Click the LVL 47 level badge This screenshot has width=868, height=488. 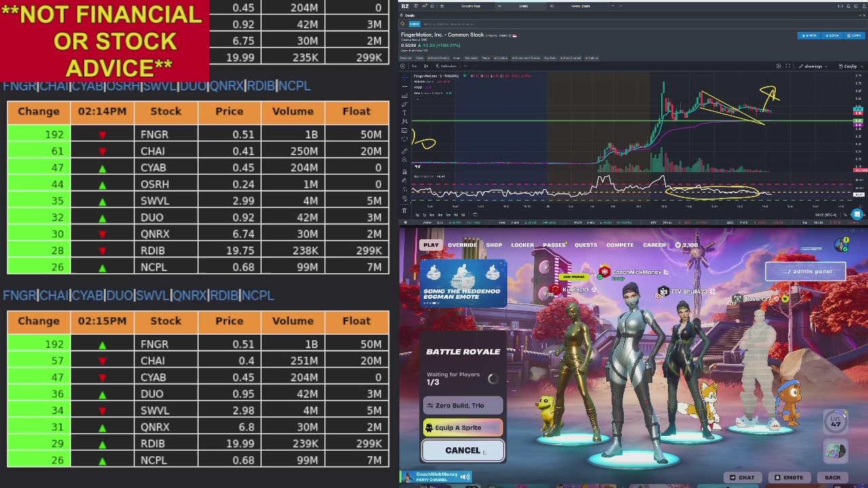click(x=835, y=422)
